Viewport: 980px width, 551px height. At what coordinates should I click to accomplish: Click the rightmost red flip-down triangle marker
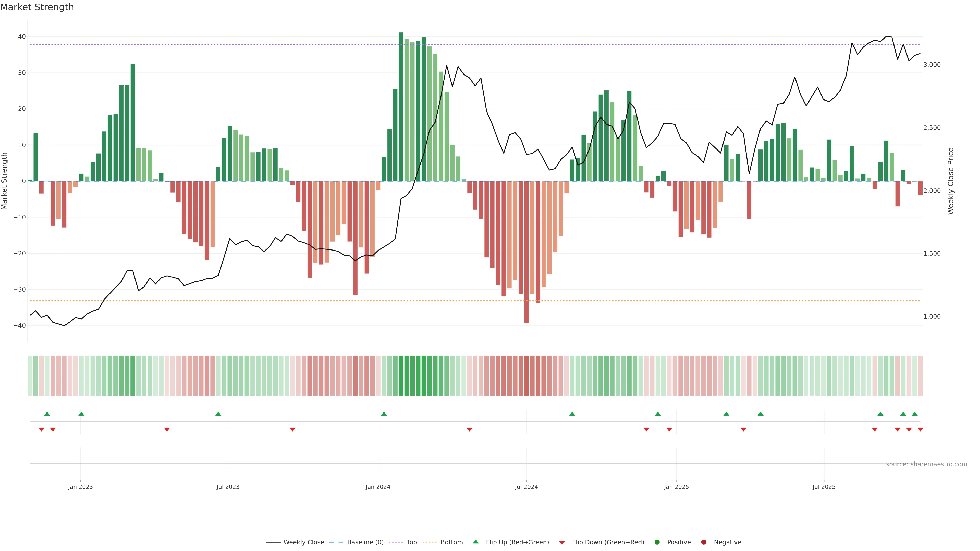920,429
